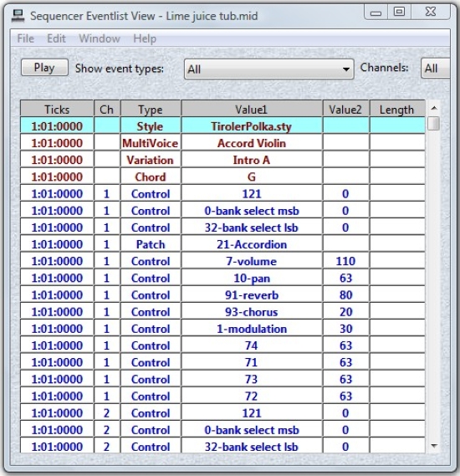Screen dimensions: 460x476
Task: Open the Channels dropdown set to All
Action: pos(435,69)
